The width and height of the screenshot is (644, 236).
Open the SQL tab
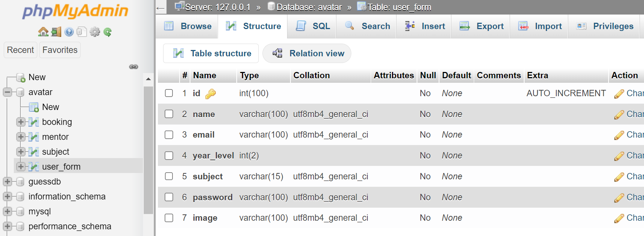point(313,26)
